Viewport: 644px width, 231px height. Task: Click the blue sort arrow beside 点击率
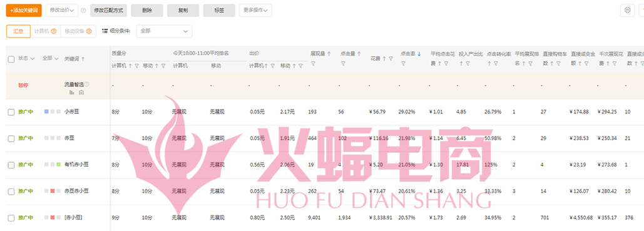tap(419, 54)
